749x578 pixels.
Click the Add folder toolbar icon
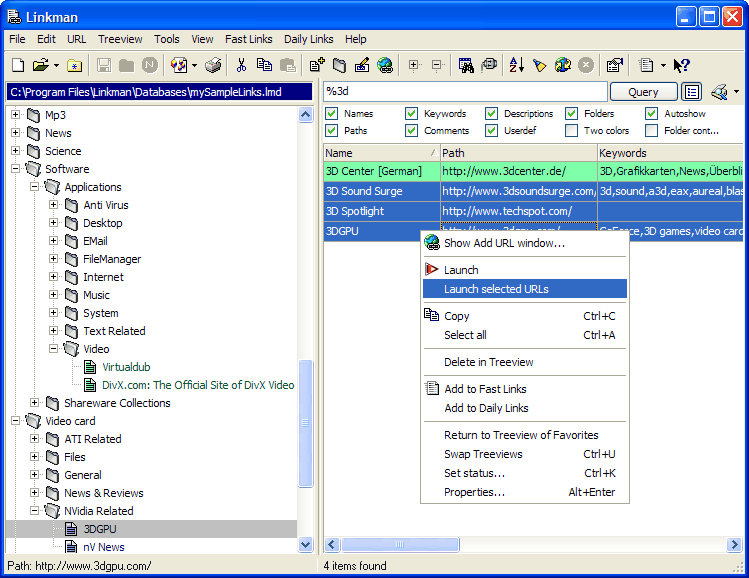340,65
